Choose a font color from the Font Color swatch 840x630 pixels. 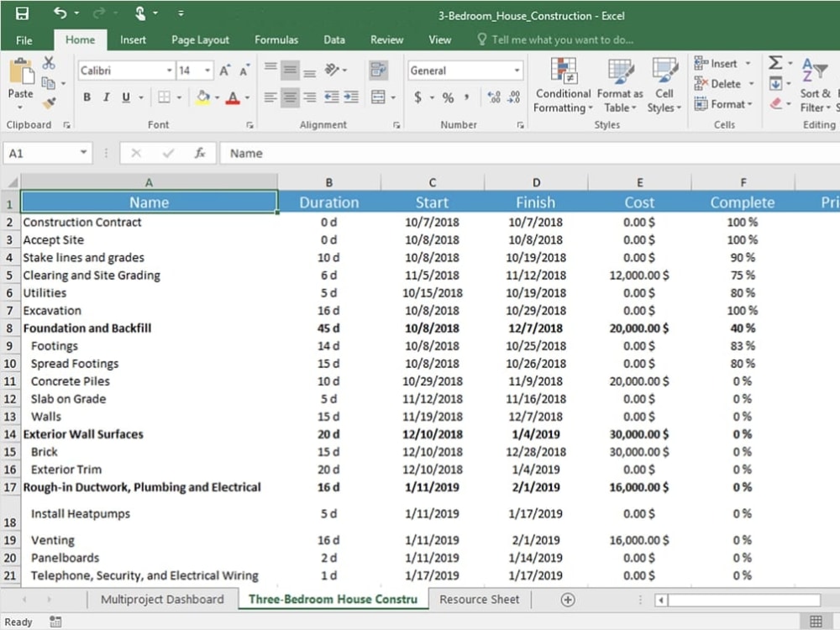click(233, 97)
